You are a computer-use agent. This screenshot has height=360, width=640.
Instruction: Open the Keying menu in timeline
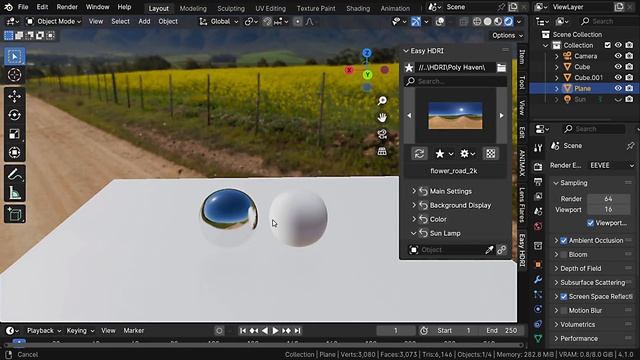80,331
